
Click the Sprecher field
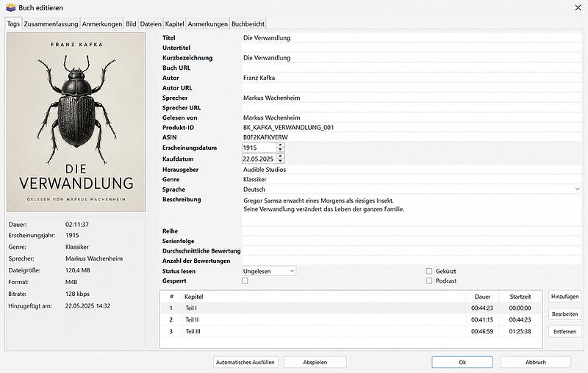412,98
